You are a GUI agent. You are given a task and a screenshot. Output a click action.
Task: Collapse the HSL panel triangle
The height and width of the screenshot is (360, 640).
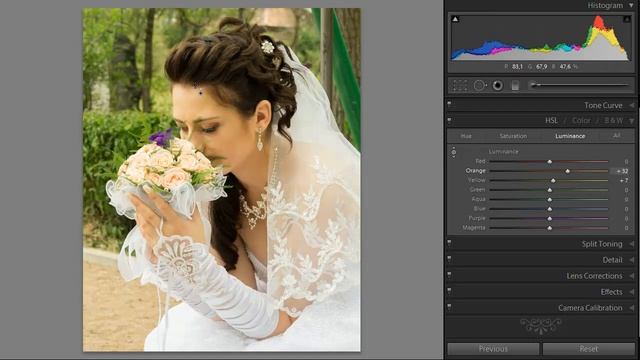point(631,121)
